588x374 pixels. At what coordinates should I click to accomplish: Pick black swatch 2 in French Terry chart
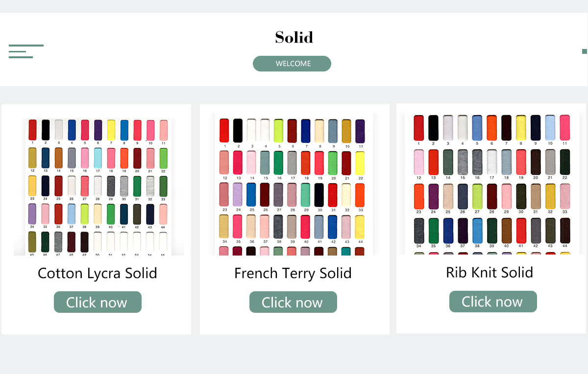click(238, 131)
